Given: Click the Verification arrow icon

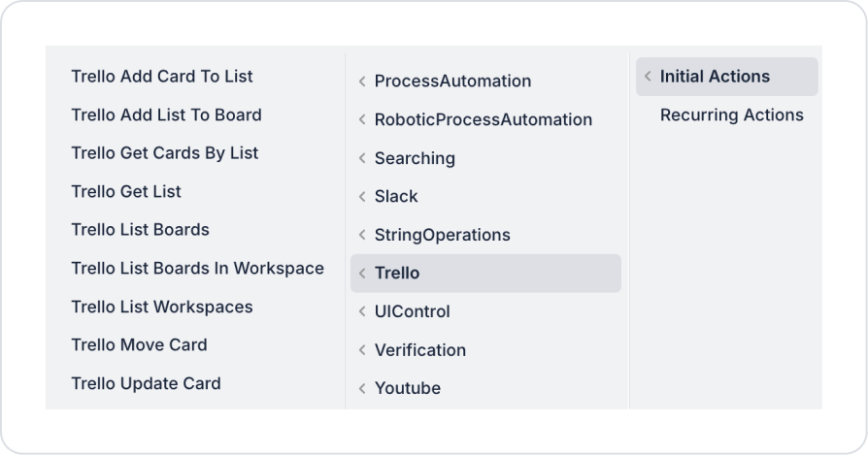Looking at the screenshot, I should point(362,350).
